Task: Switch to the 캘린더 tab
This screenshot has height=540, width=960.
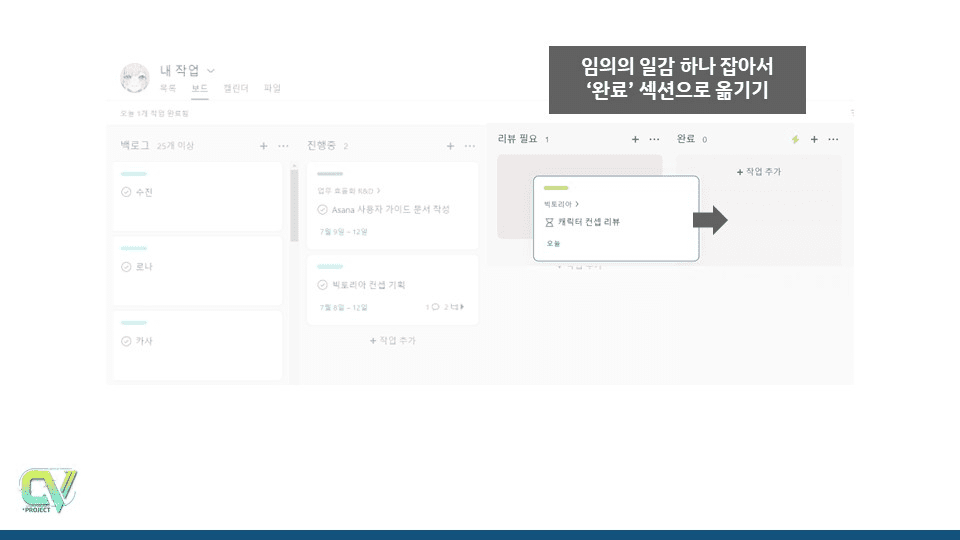Action: click(x=236, y=89)
